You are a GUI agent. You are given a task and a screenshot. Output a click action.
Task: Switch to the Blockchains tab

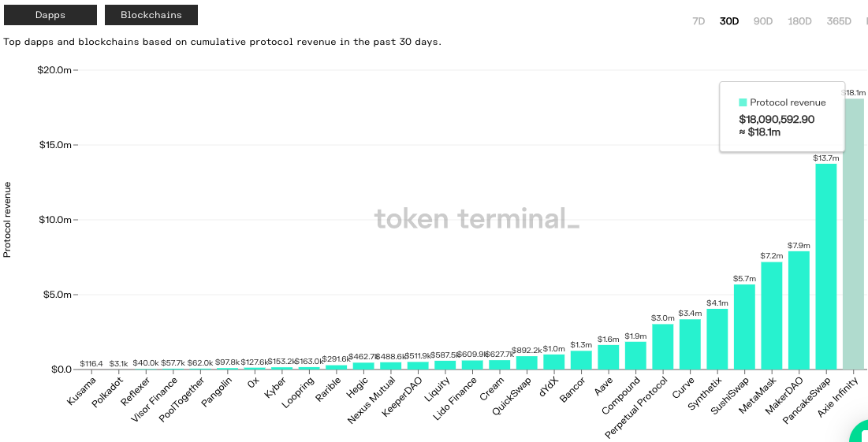151,15
